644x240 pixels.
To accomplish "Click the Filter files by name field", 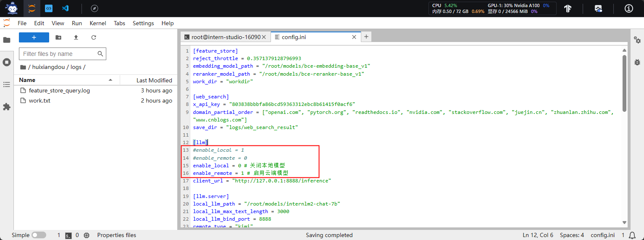I will click(x=62, y=54).
